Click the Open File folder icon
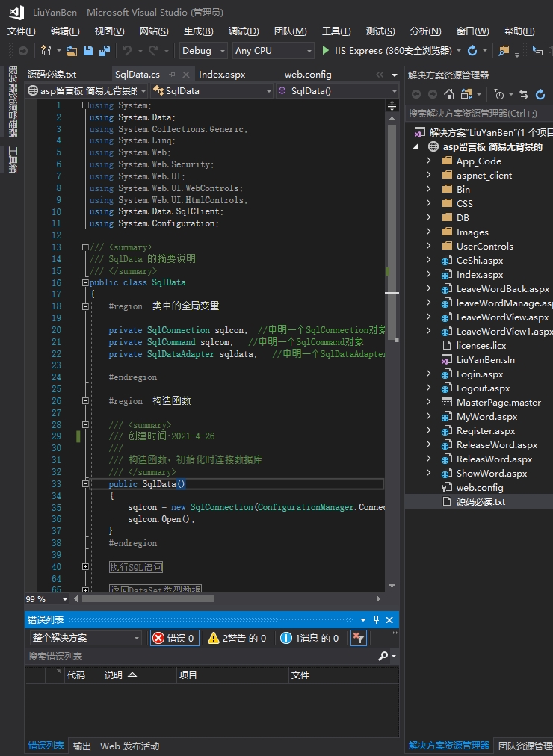This screenshot has height=756, width=553. pyautogui.click(x=72, y=51)
